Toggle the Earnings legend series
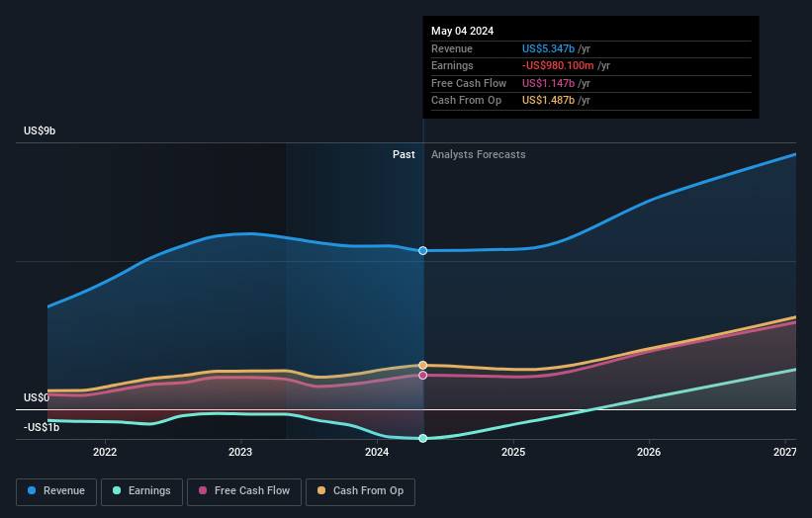The image size is (812, 518). coord(141,491)
